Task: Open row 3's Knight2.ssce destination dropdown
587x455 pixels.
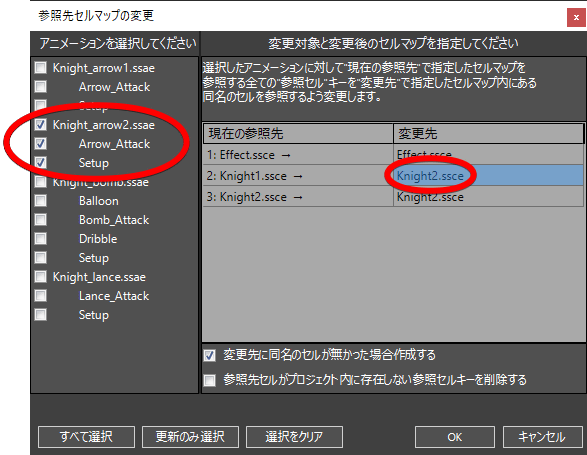Action: pyautogui.click(x=488, y=196)
